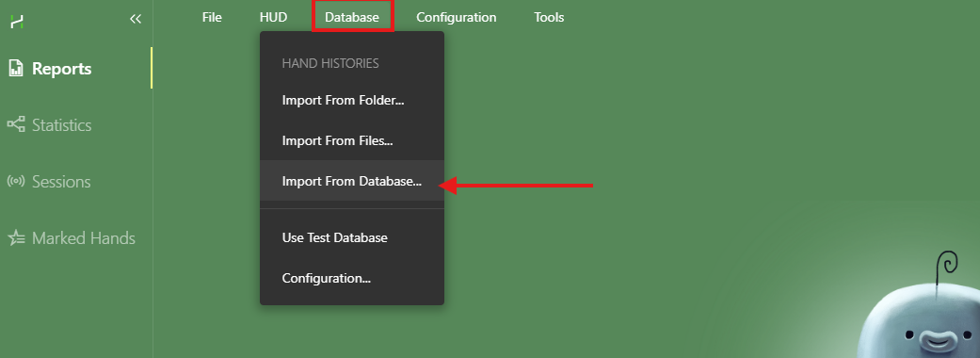This screenshot has height=358, width=980.
Task: Open the Configuration menu in menu bar
Action: click(457, 18)
